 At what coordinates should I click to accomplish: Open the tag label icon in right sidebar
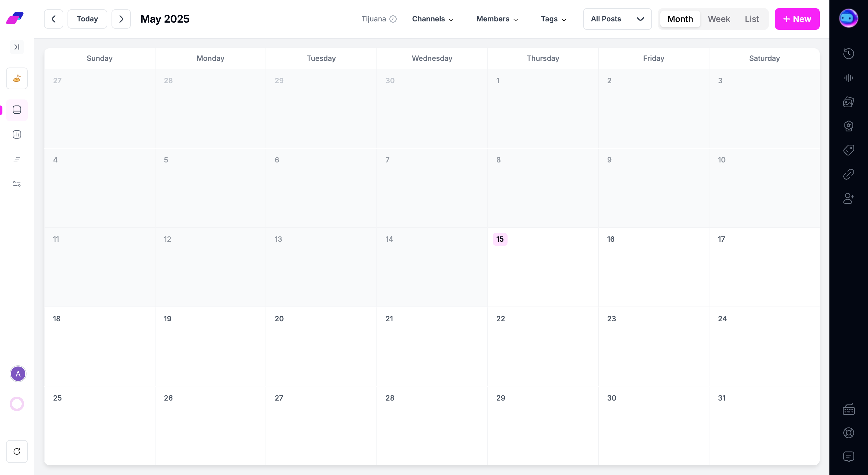(848, 150)
